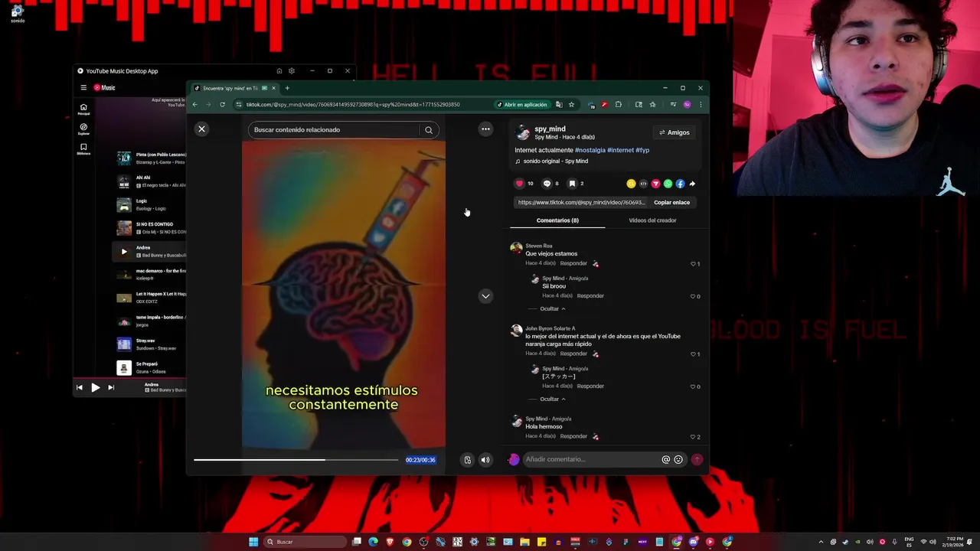The height and width of the screenshot is (551, 980).
Task: Open Biblioteca in YouTube Music sidebar
Action: click(83, 148)
